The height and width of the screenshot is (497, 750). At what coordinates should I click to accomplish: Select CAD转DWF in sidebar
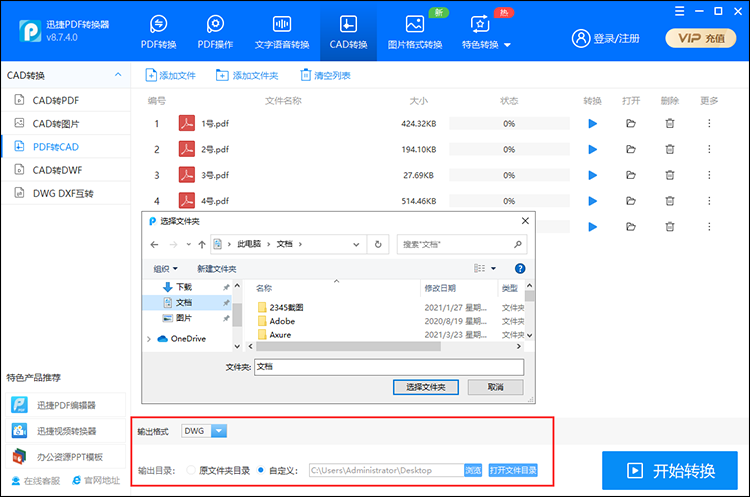(66, 170)
